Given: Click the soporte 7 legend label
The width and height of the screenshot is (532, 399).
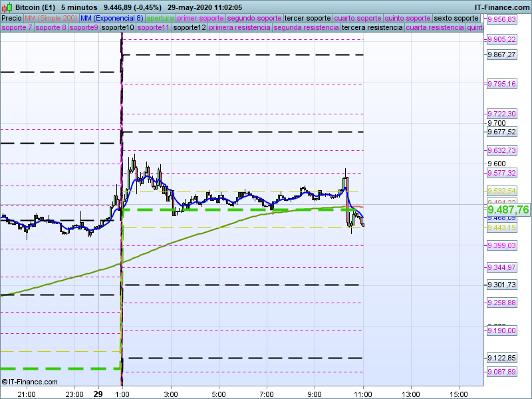Looking at the screenshot, I should click(x=17, y=27).
